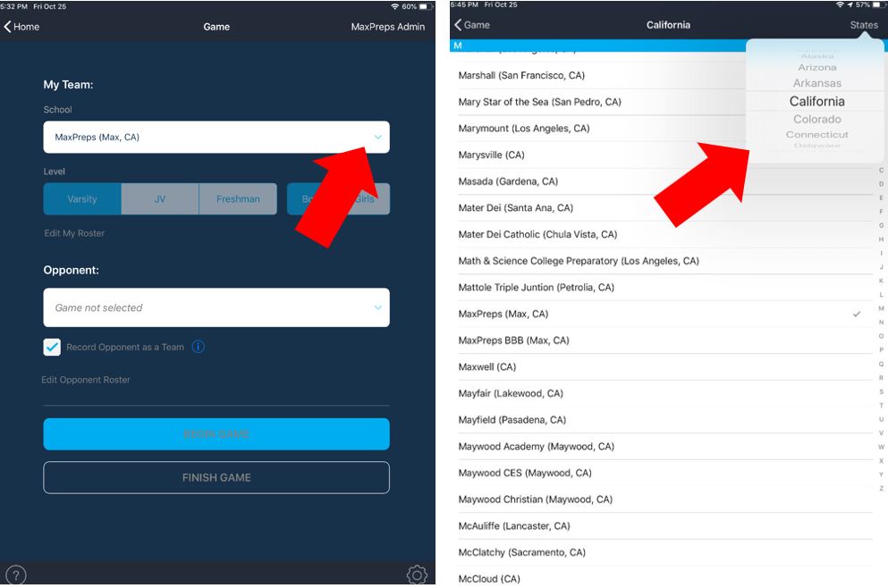Choose Mayfield (Pasadena, CA)
This screenshot has height=588, width=888.
click(x=664, y=420)
